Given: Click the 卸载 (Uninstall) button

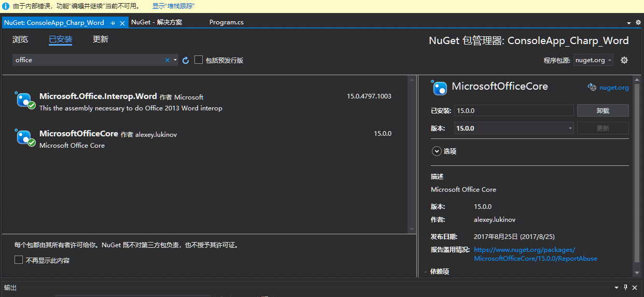Looking at the screenshot, I should pos(603,110).
